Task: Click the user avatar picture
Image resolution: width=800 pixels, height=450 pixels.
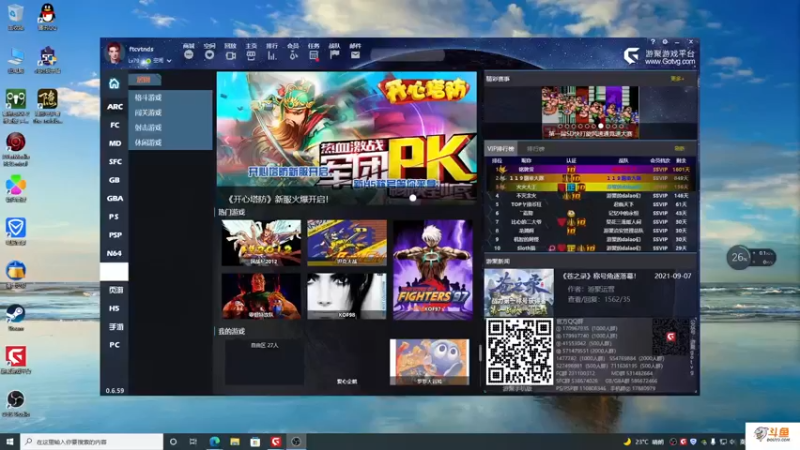Action: click(x=114, y=53)
